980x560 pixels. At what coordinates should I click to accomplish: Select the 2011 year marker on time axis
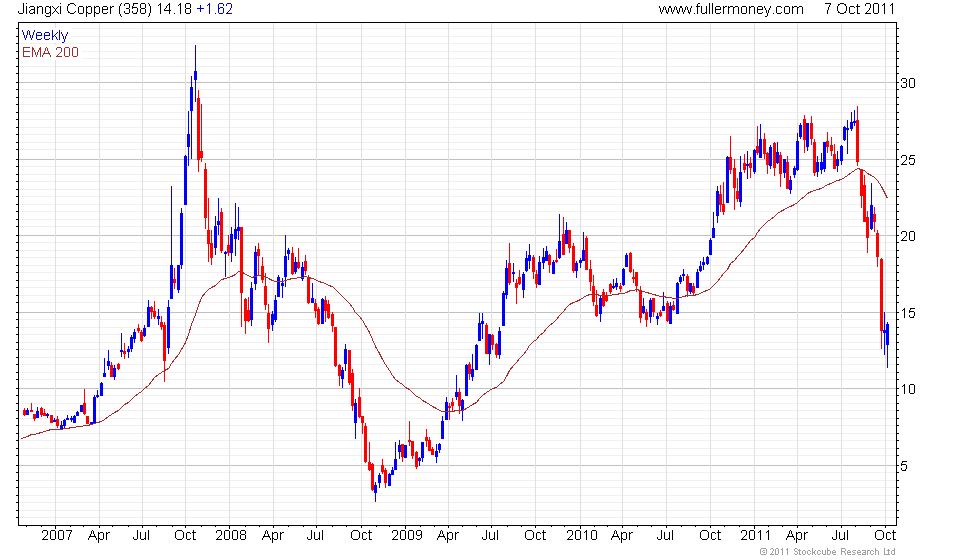(x=757, y=535)
